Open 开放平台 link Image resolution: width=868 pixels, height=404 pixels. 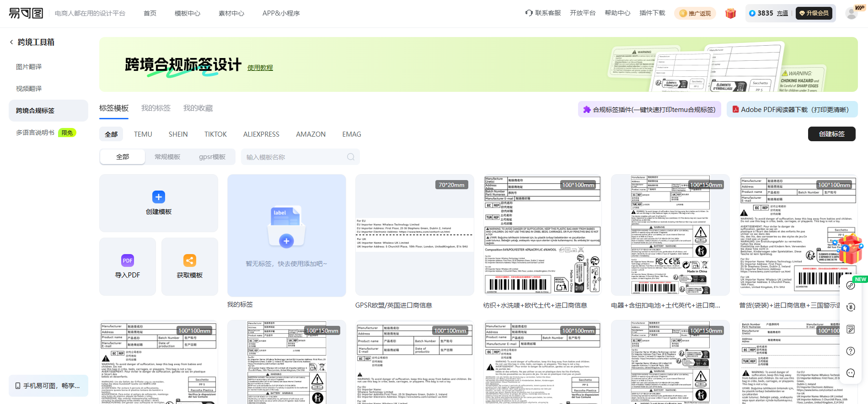583,13
